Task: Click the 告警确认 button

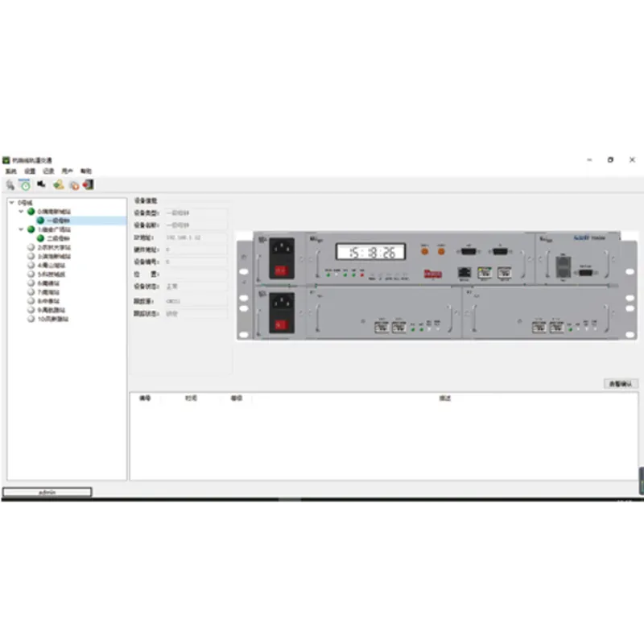Action: click(x=620, y=384)
